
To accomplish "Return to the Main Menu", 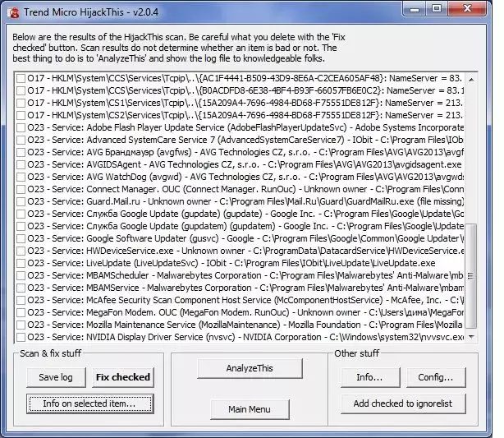I will [x=250, y=409].
